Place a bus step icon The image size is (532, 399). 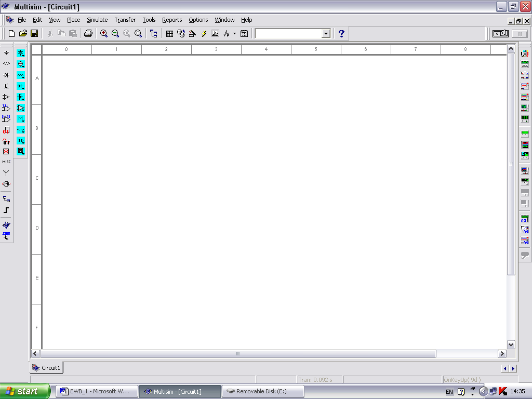point(6,210)
